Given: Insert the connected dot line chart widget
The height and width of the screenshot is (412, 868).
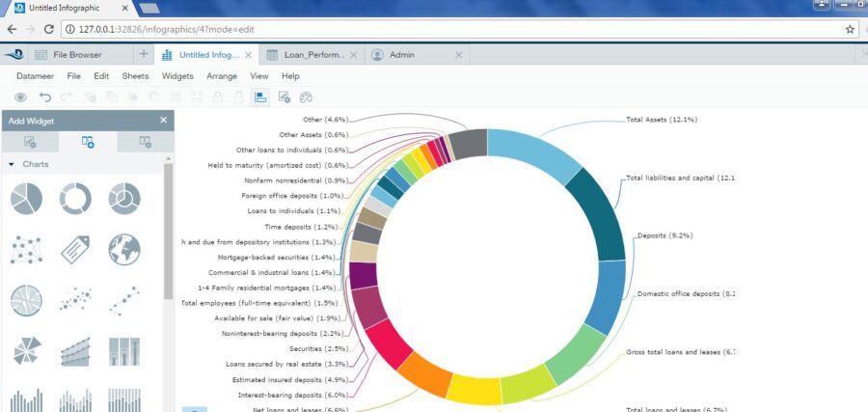Looking at the screenshot, I should (x=124, y=301).
